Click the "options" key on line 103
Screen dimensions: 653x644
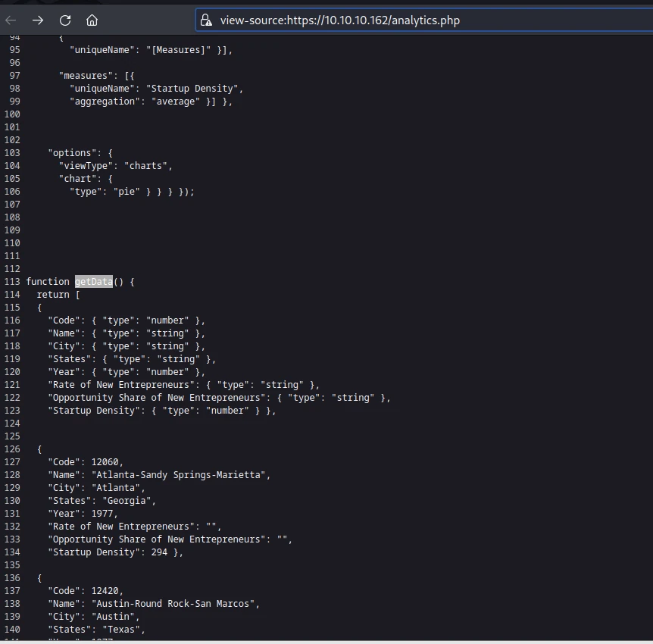click(72, 153)
